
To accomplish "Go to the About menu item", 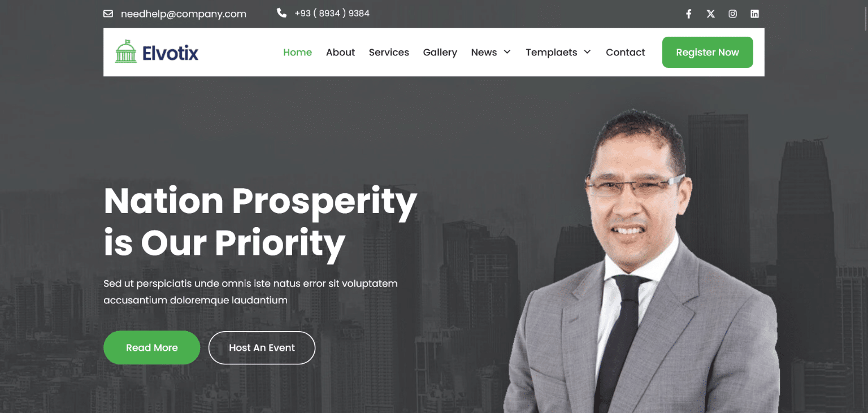I will 340,53.
